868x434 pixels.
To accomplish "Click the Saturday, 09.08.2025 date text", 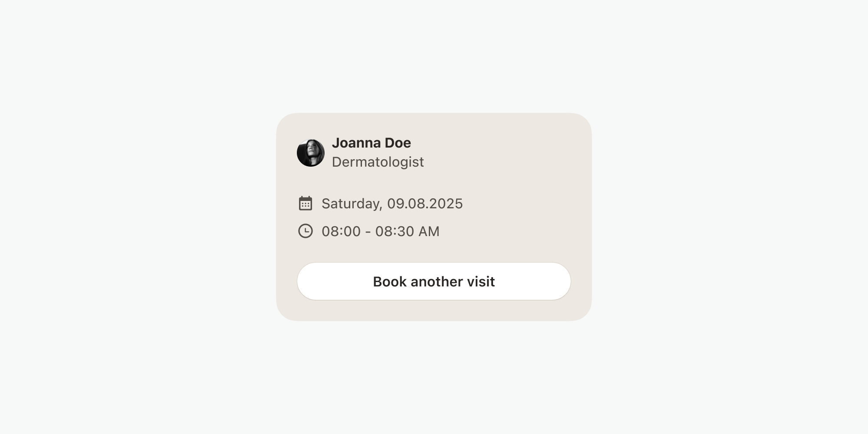I will click(x=392, y=204).
